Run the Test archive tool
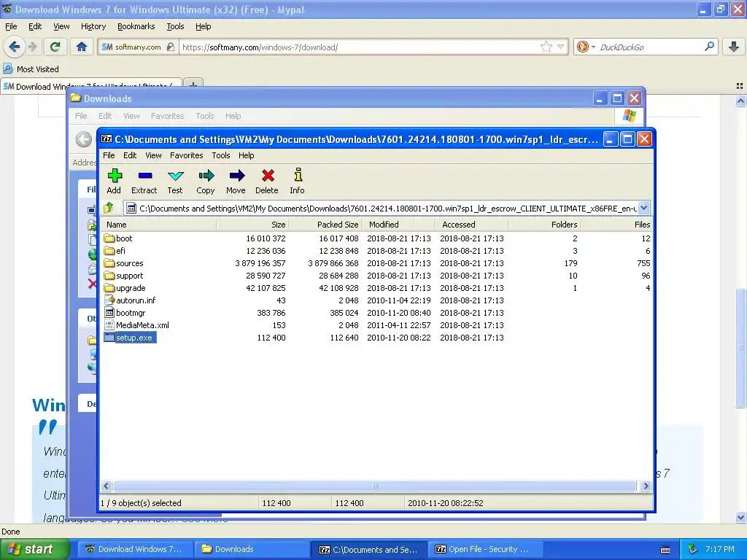 tap(175, 181)
